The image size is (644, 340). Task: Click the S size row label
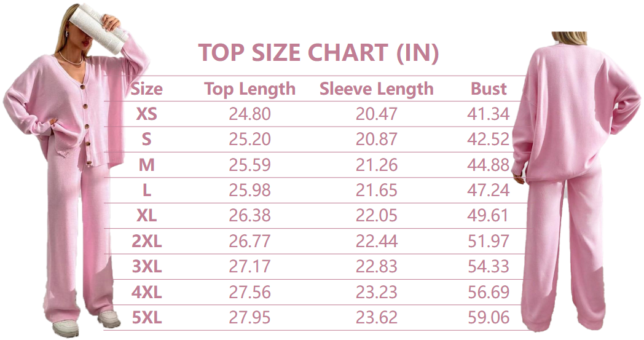[x=147, y=140]
